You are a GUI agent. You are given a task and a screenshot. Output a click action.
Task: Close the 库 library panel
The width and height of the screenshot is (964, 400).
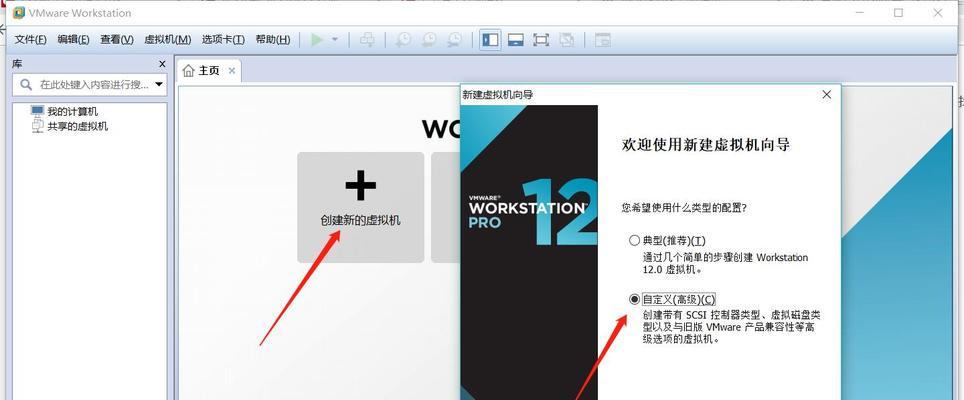[x=162, y=64]
